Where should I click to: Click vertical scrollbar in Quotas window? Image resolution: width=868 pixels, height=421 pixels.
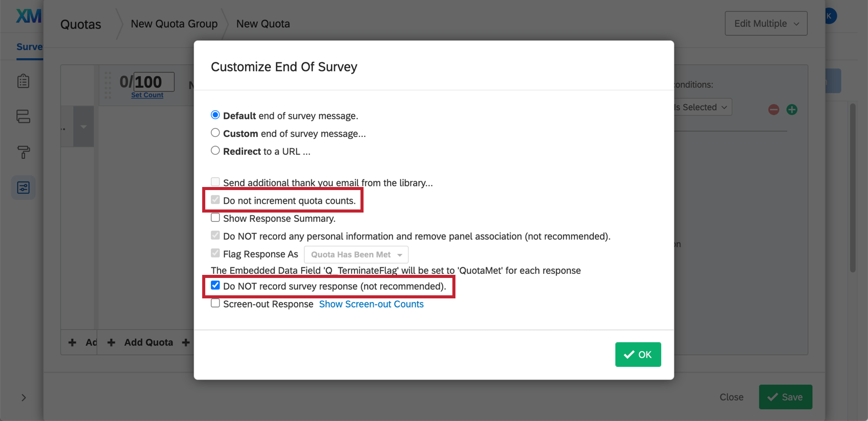(852, 188)
